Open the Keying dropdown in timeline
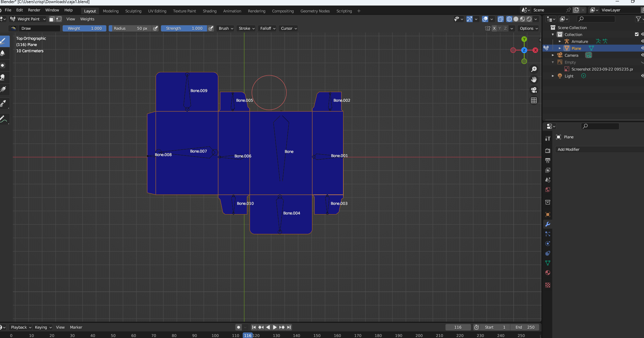Image resolution: width=644 pixels, height=338 pixels. (x=43, y=327)
